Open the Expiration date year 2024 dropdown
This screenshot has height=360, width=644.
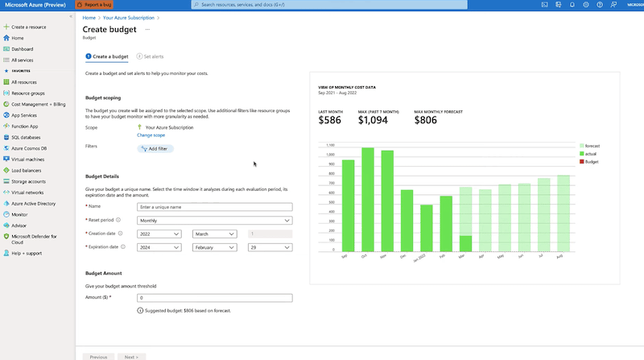pyautogui.click(x=159, y=247)
